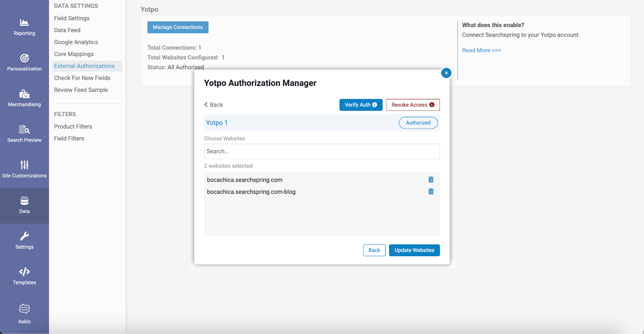
Task: Select the Data database icon
Action: click(x=24, y=201)
